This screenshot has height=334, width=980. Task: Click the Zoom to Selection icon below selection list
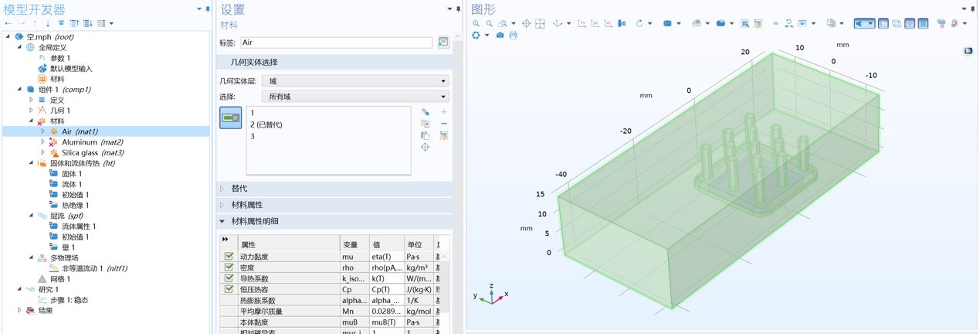coord(425,147)
